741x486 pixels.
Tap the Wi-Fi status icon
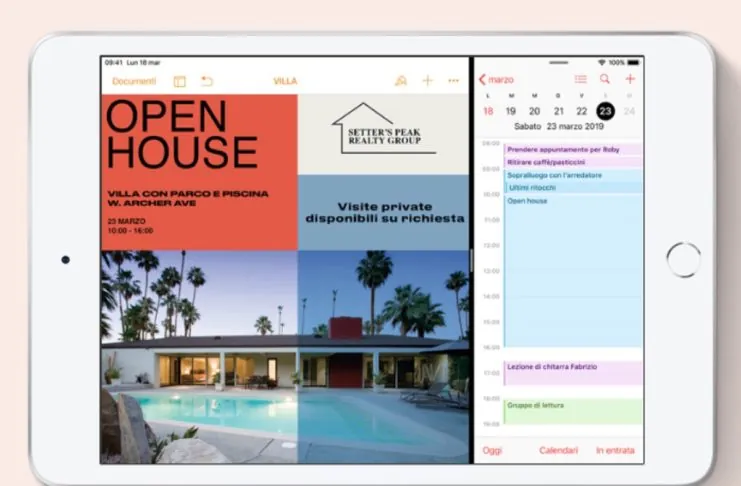602,62
